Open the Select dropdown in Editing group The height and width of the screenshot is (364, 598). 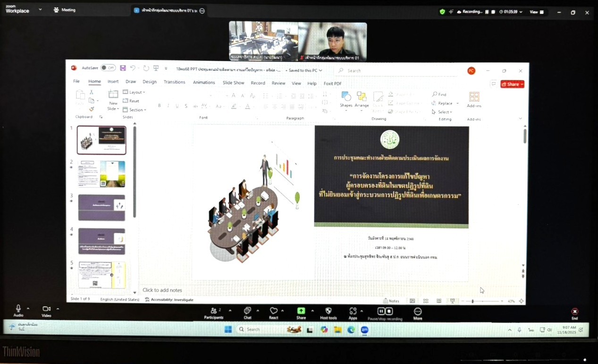[442, 112]
